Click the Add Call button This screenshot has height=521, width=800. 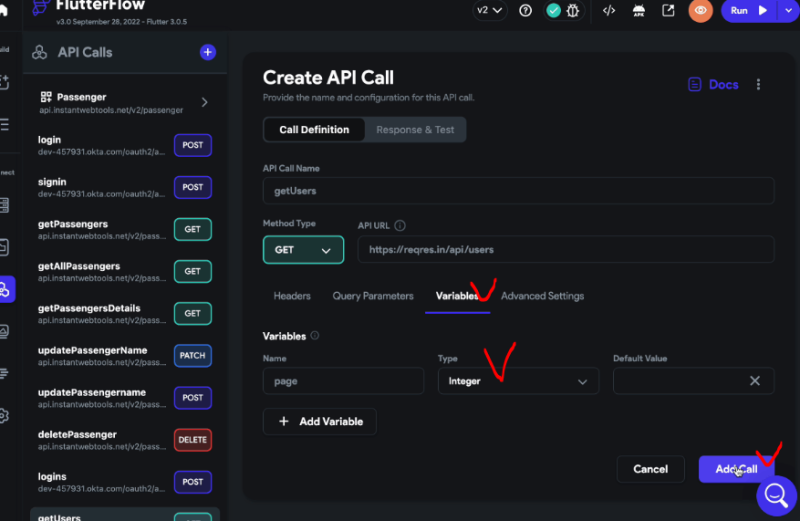[736, 469]
